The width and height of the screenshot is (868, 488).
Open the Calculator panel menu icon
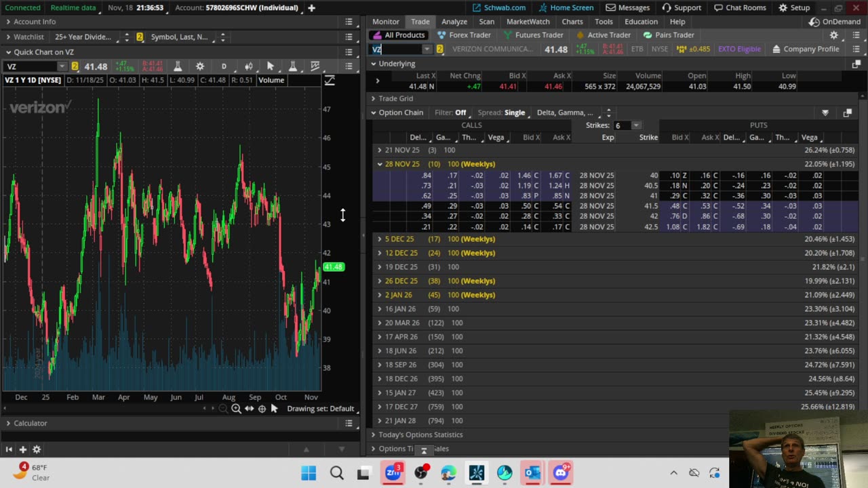point(349,424)
